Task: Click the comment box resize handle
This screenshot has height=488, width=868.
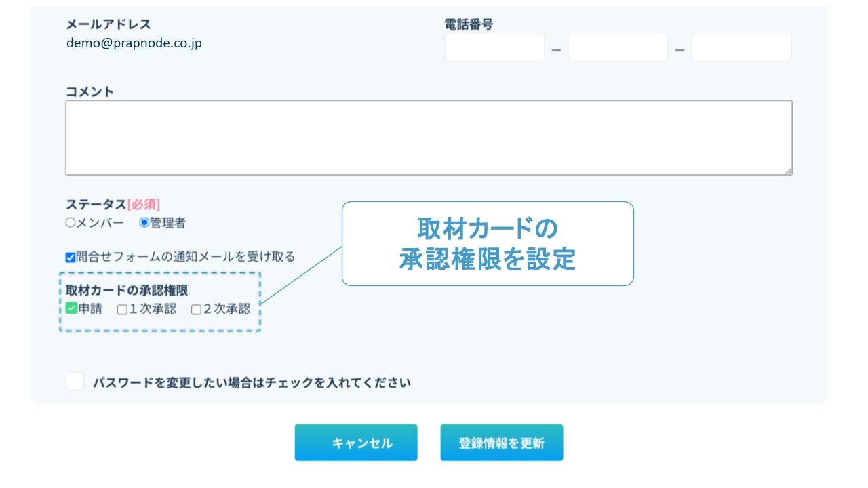Action: [788, 171]
